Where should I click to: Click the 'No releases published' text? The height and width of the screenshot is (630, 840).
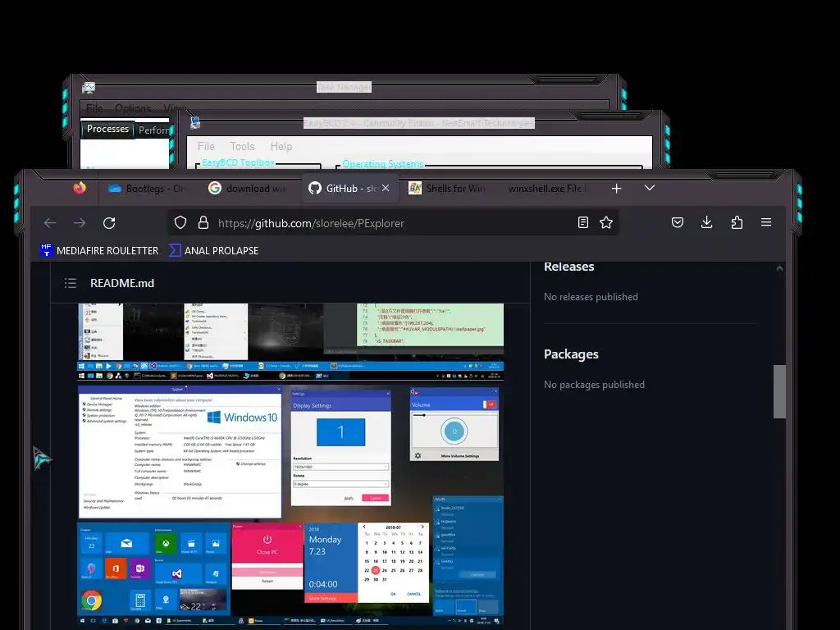(591, 297)
